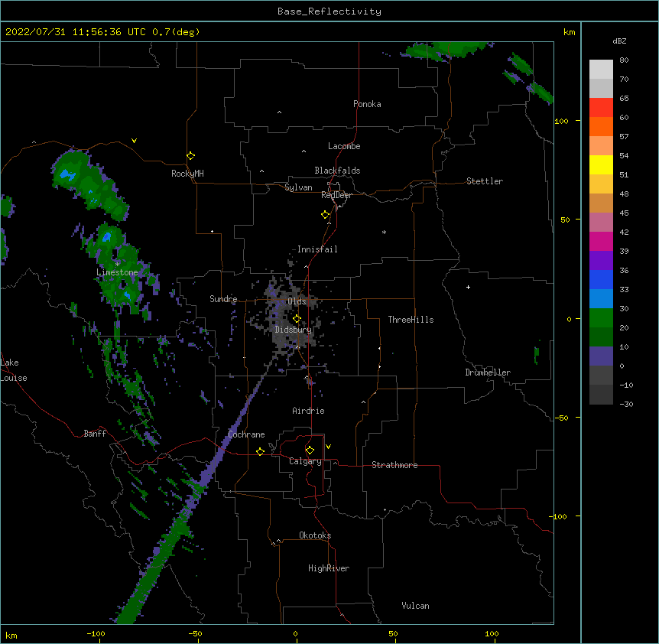Click the Lake Louise label

click(x=14, y=370)
